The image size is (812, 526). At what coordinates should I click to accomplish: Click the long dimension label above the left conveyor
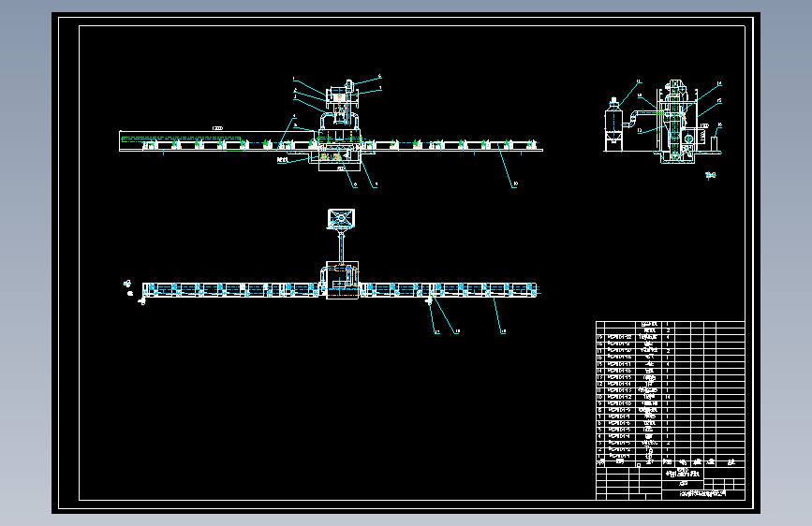pos(217,128)
